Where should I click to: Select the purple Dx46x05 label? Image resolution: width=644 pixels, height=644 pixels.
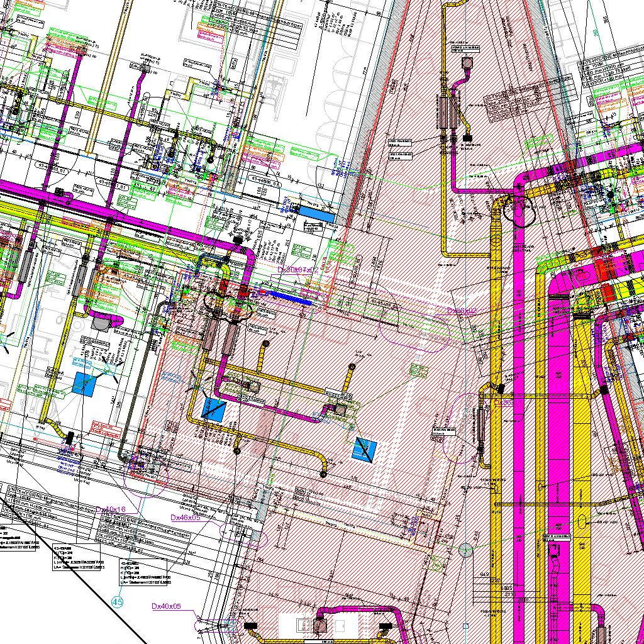coord(186,518)
